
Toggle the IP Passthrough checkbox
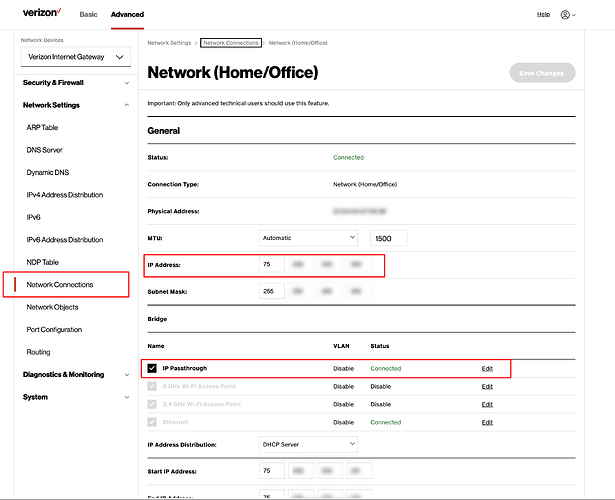tap(152, 368)
